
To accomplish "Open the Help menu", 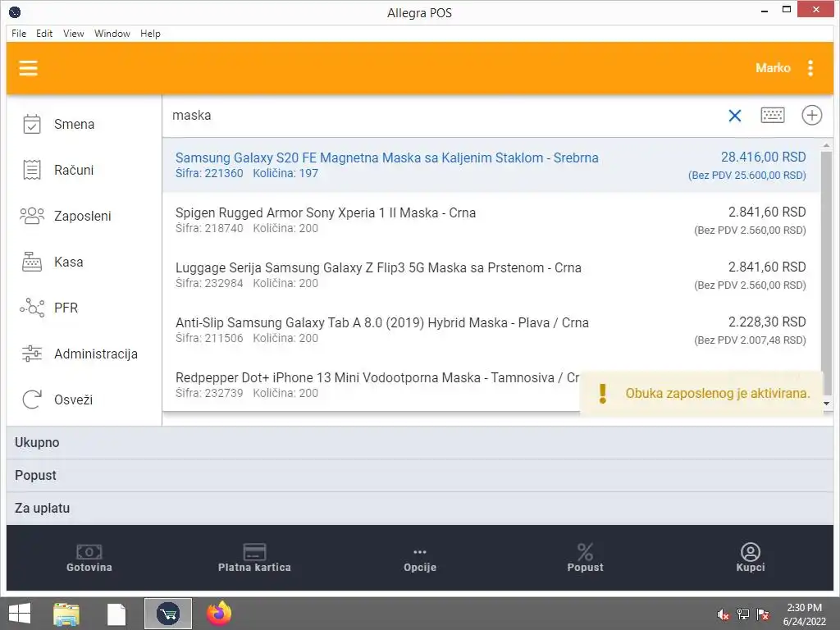I will (151, 33).
